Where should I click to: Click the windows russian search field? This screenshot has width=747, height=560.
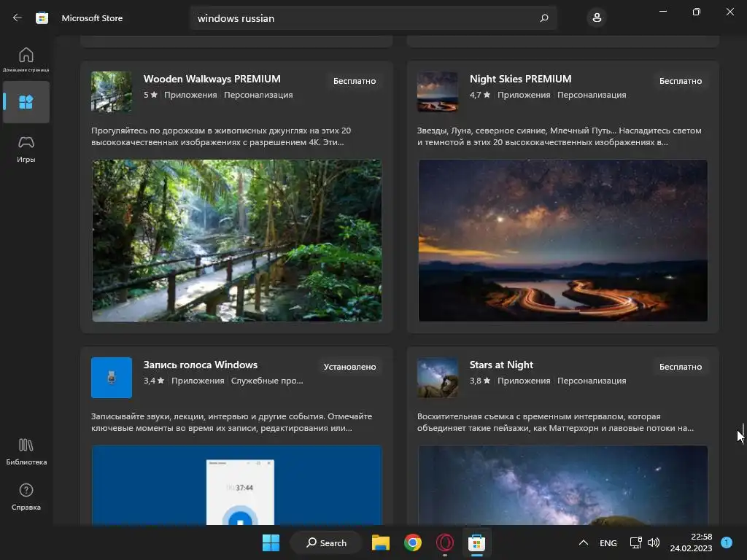point(373,18)
